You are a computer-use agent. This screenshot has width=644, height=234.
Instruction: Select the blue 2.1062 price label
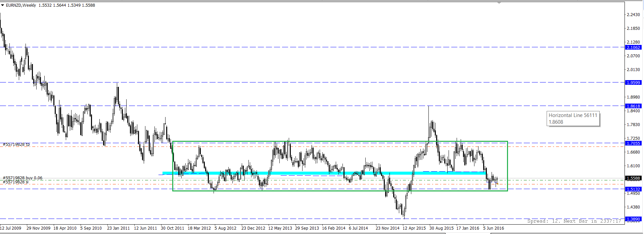[633, 47]
